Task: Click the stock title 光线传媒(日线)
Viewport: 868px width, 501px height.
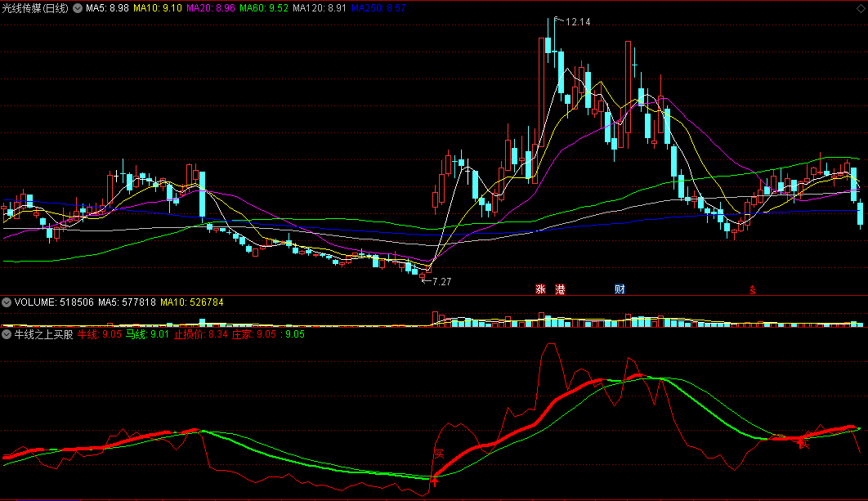Action: tap(35, 8)
